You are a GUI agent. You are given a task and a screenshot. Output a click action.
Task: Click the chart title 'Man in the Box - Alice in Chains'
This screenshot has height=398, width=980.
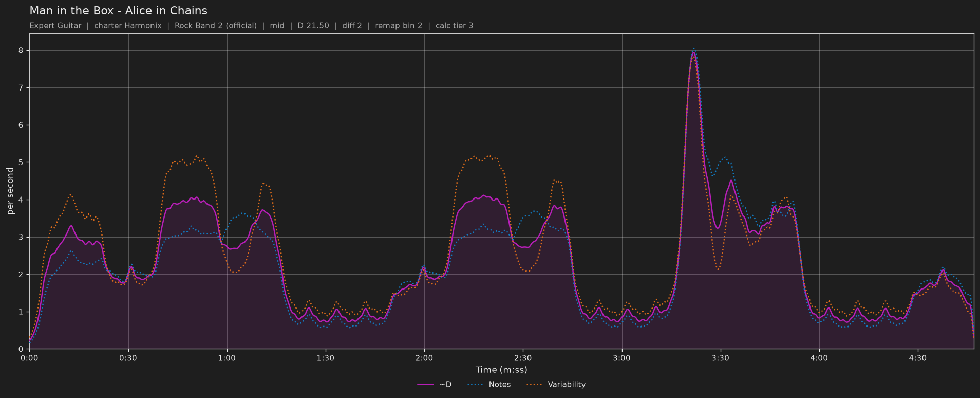tap(119, 10)
